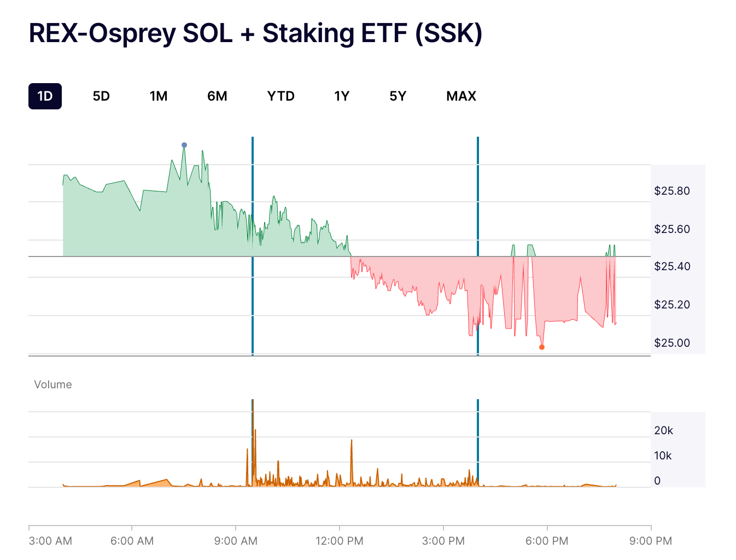Click the orange daily low point marker
Viewport: 736px width, 560px height.
point(542,347)
